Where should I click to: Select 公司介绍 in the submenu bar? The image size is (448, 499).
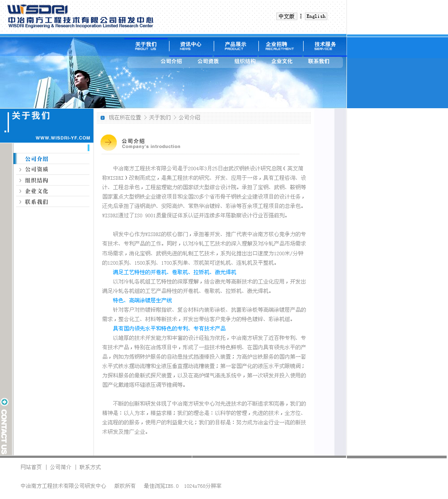point(171,61)
